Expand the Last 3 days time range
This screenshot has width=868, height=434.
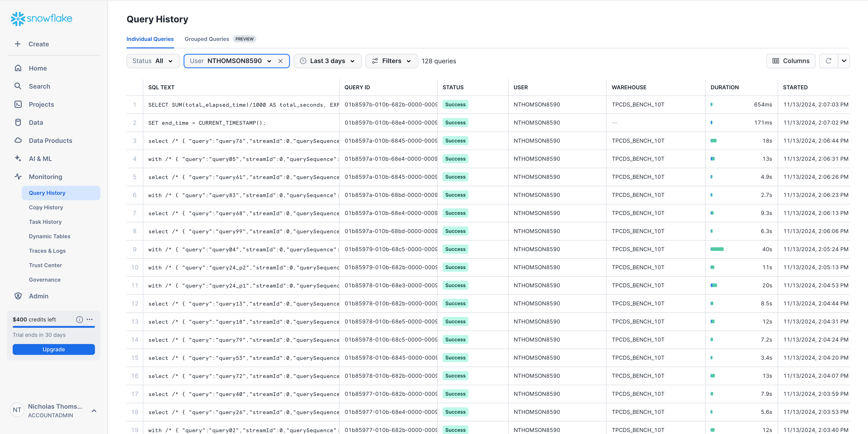327,61
